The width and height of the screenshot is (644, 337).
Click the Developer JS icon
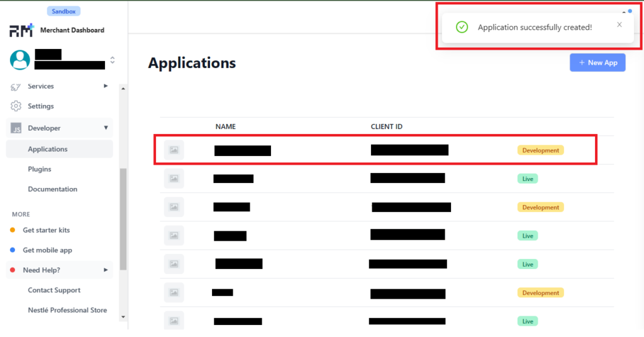coord(17,128)
